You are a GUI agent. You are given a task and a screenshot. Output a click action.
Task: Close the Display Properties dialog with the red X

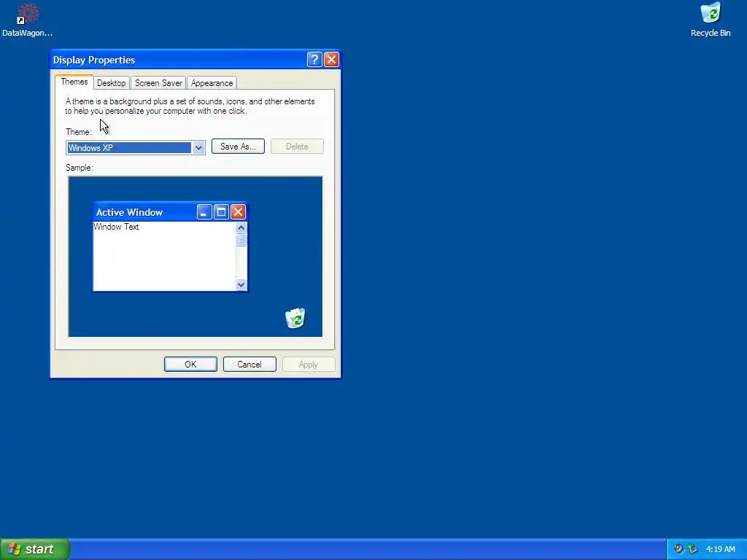[331, 60]
